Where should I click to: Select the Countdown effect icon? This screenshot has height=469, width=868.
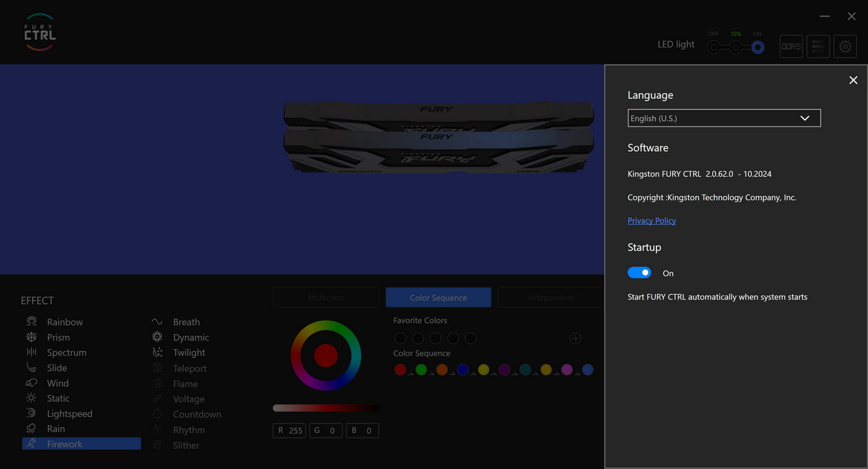click(x=157, y=414)
